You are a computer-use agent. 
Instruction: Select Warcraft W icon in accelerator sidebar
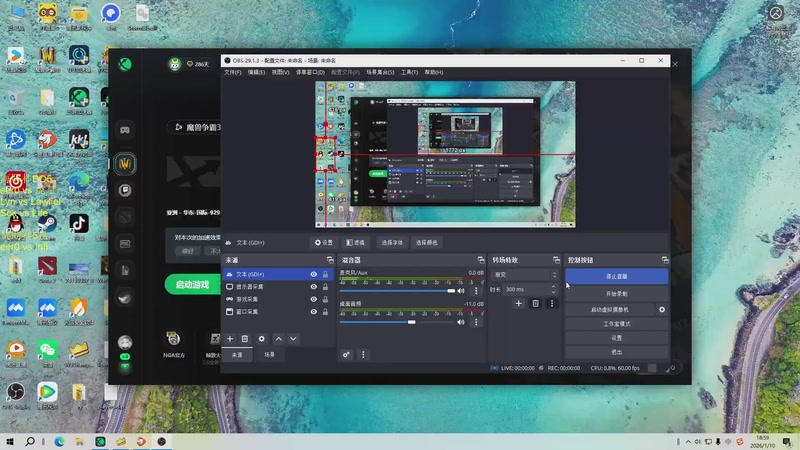125,164
